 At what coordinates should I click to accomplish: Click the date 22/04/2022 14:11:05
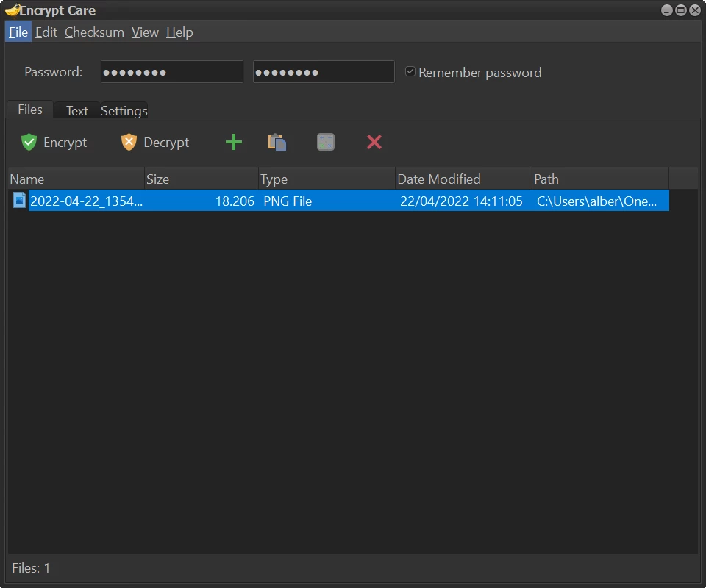click(x=462, y=201)
